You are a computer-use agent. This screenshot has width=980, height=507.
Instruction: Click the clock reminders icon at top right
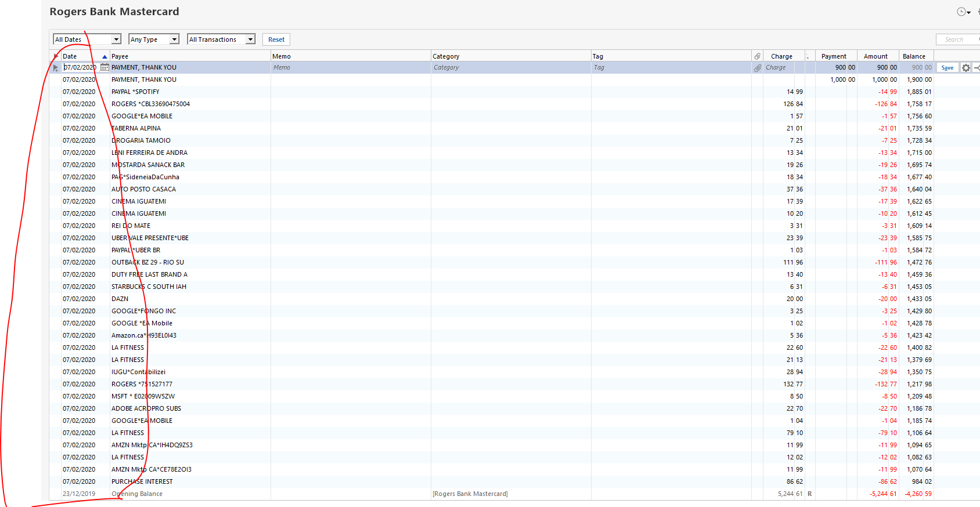click(962, 12)
